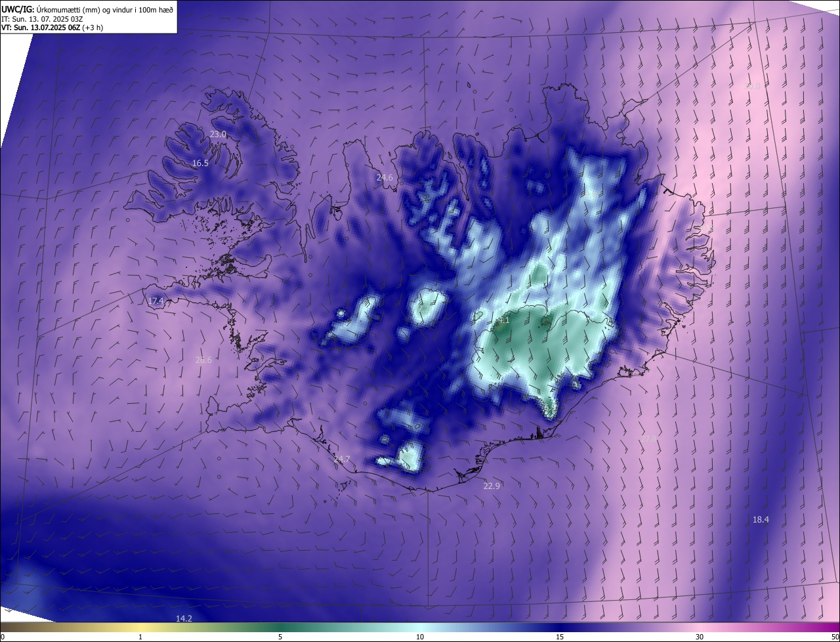This screenshot has height=642, width=840.
Task: Click the faint 30.0 value label
Action: click(x=753, y=86)
